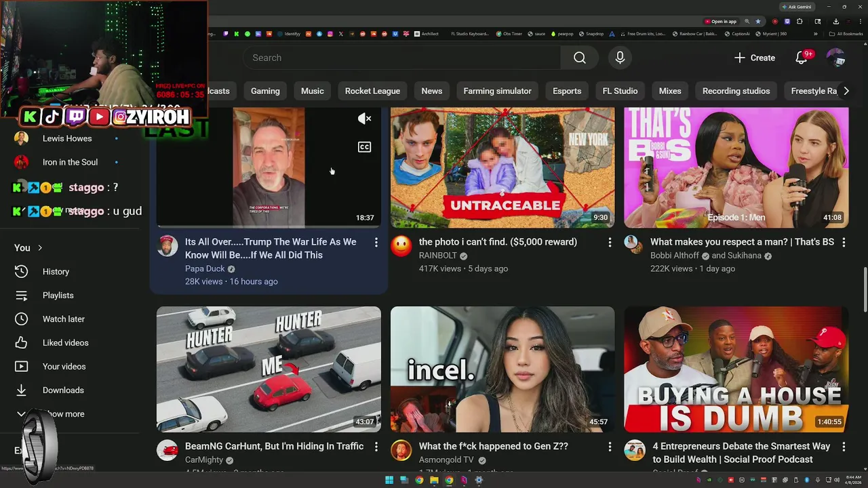Select the News category chip

click(431, 91)
